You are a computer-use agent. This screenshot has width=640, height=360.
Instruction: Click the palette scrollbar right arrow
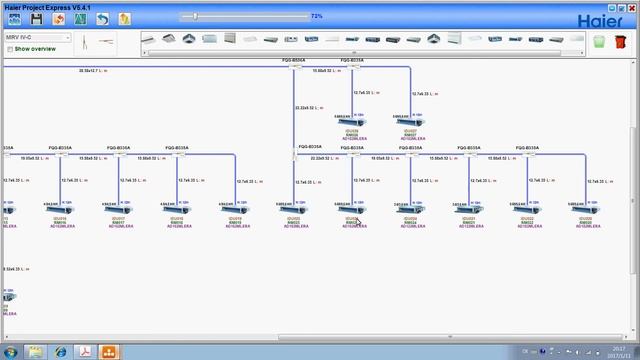pos(582,53)
